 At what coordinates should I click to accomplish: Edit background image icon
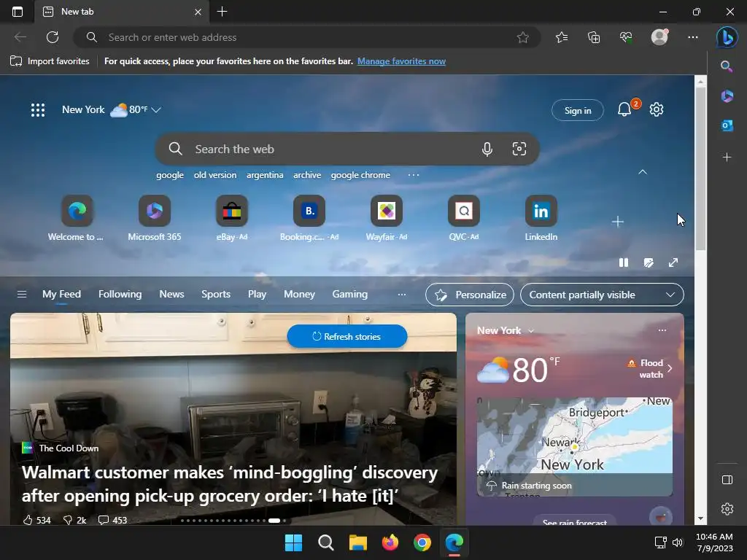pyautogui.click(x=649, y=262)
